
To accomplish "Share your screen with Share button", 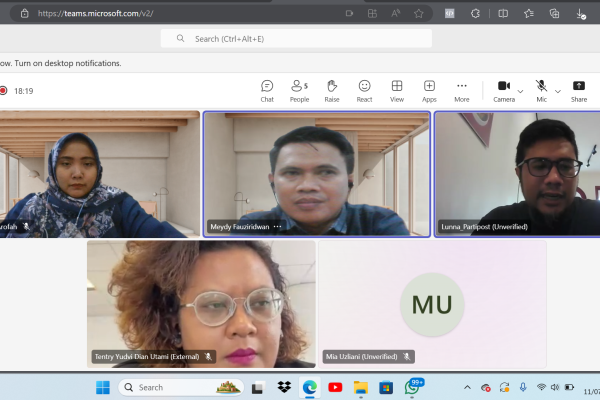I will click(579, 91).
